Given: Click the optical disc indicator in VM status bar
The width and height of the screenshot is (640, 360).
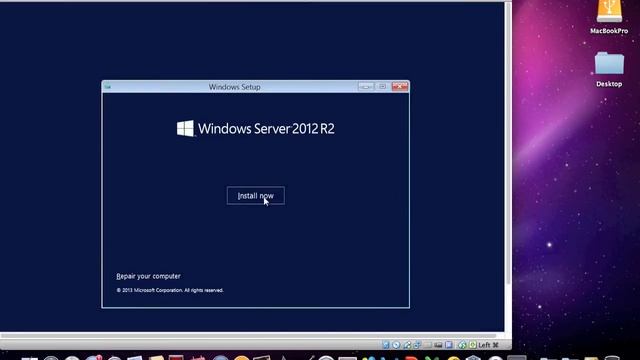Looking at the screenshot, I should click(x=396, y=345).
